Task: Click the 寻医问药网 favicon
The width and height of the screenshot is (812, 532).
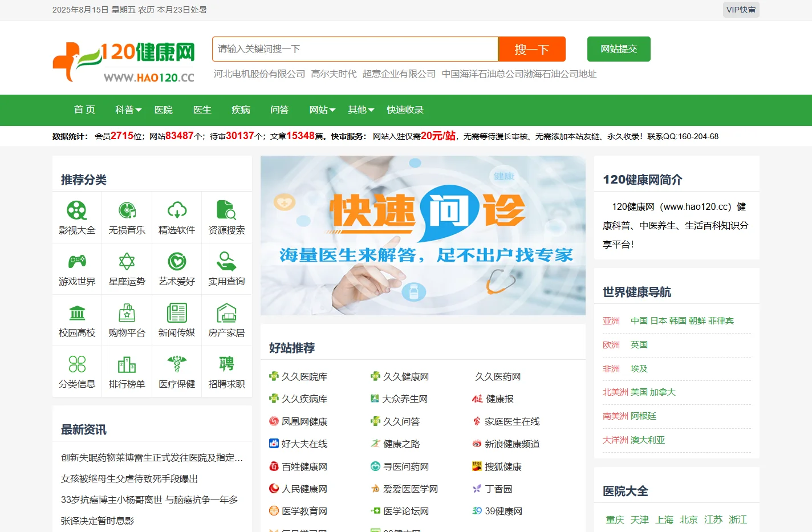Action: (x=375, y=466)
